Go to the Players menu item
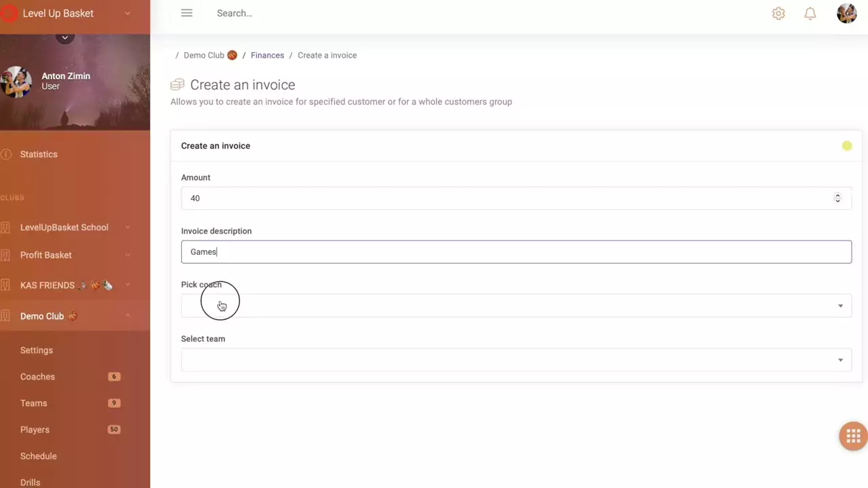Screen dimensions: 868x488 (x=35, y=430)
